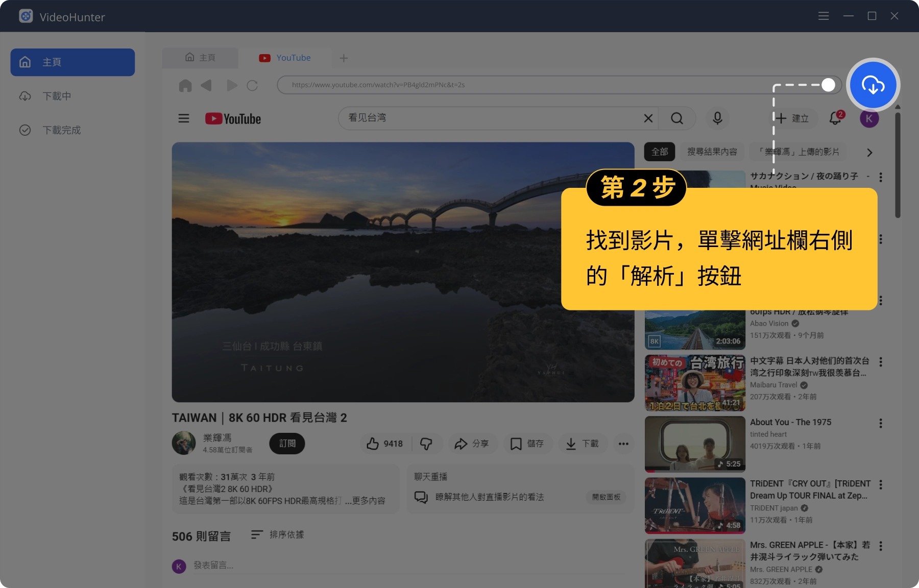Open the 台湾旅行 video thumbnail
919x588 pixels.
[x=695, y=383]
